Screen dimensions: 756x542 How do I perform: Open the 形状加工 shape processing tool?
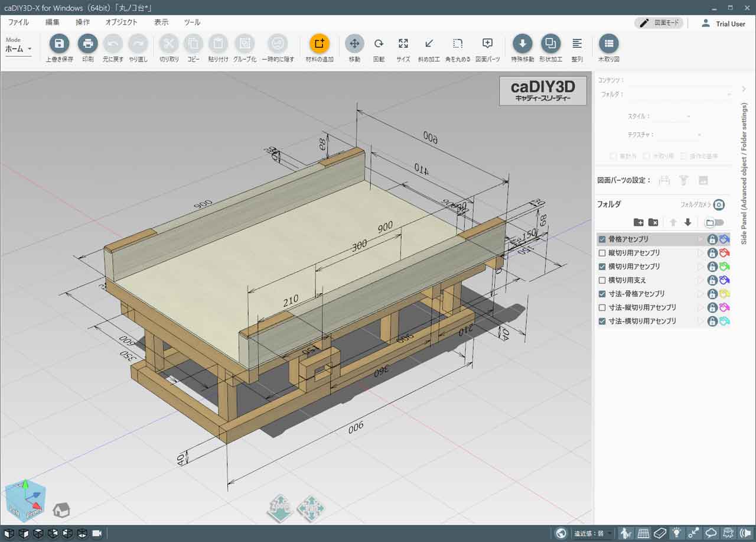click(x=550, y=44)
